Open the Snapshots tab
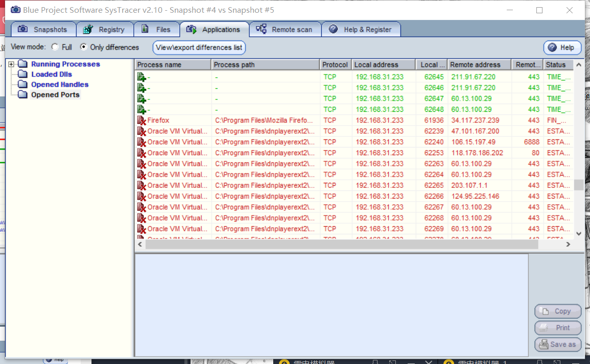Viewport: 590px width, 364px height. coord(43,29)
